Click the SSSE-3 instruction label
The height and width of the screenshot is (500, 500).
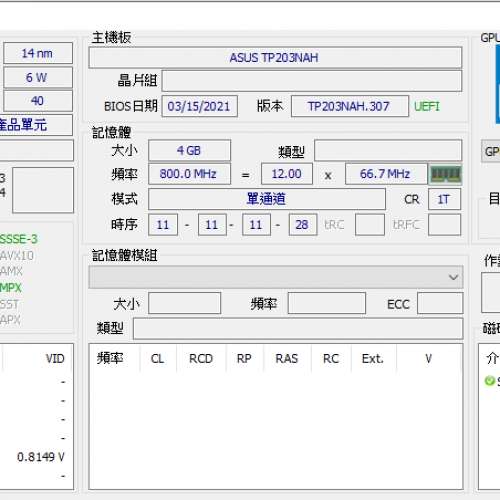[19, 239]
